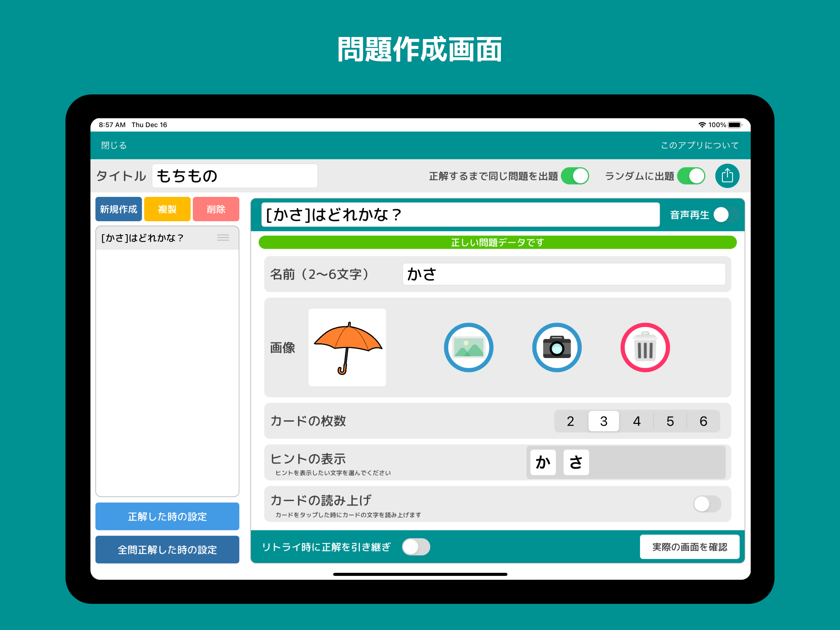840x630 pixels.
Task: Tap the trash can delete image icon
Action: tap(644, 347)
